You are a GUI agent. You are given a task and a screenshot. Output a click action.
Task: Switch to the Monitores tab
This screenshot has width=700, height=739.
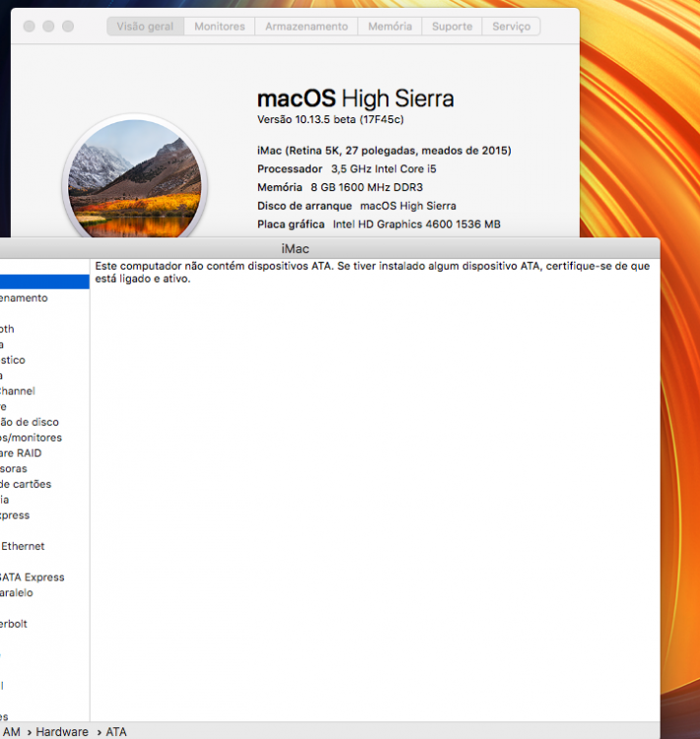point(219,27)
